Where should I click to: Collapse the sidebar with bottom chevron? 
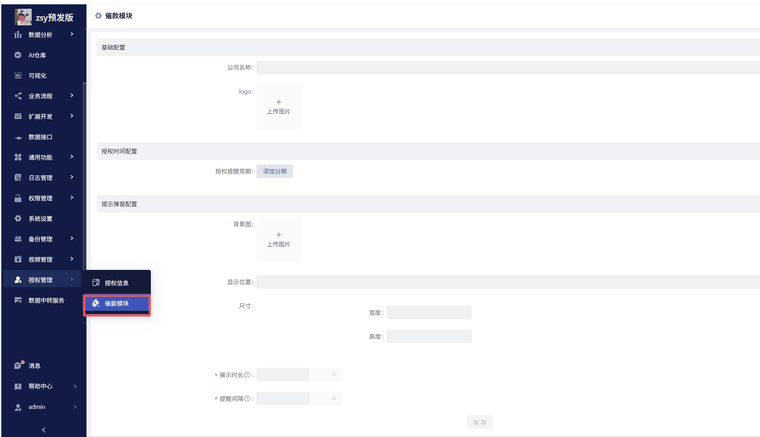[43, 429]
